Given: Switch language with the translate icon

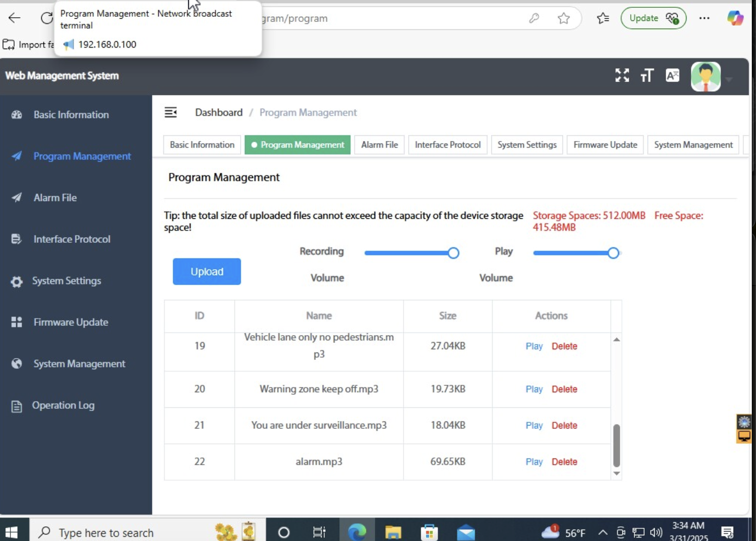Looking at the screenshot, I should coord(672,75).
